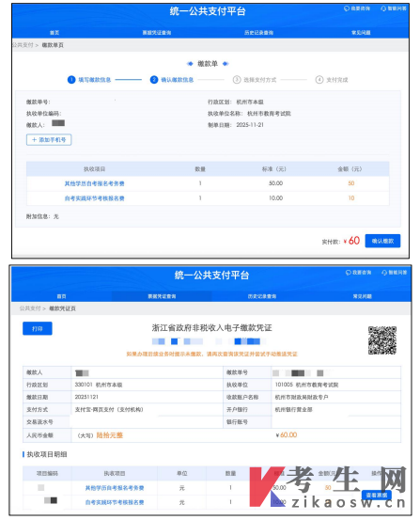Open 常见问题 tab on the 缴款单 page

click(x=361, y=33)
